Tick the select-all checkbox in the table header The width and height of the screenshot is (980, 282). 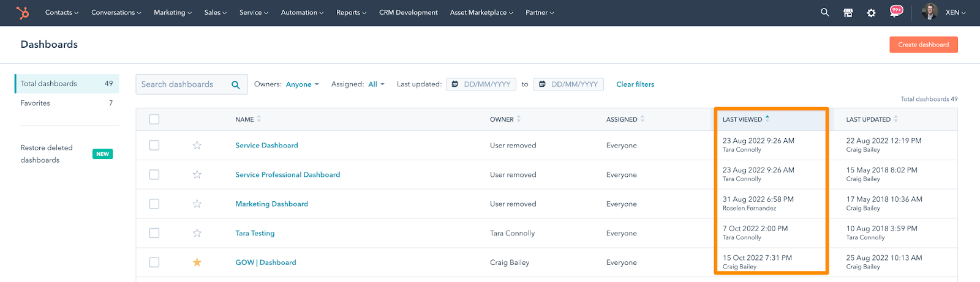pyautogui.click(x=154, y=119)
